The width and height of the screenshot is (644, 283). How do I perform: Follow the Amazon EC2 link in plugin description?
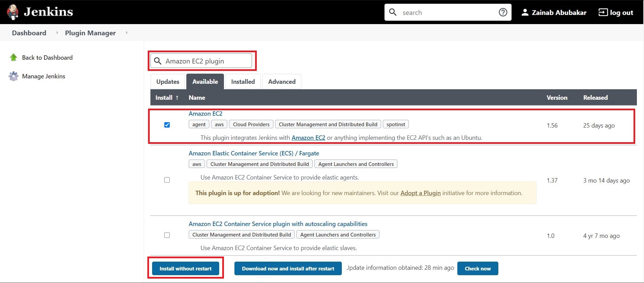tap(308, 138)
